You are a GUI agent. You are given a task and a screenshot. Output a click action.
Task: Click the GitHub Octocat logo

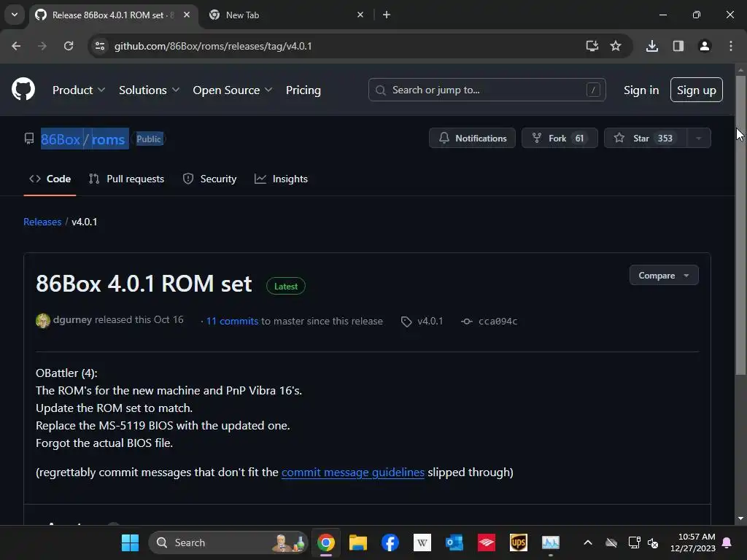(x=23, y=89)
